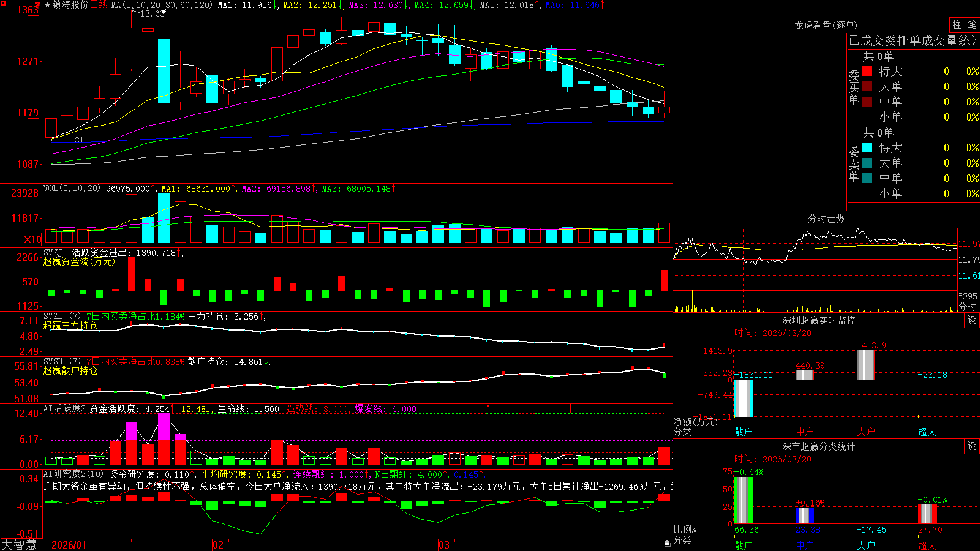
Task: Click the MA2: 12.251 value
Action: (x=310, y=5)
